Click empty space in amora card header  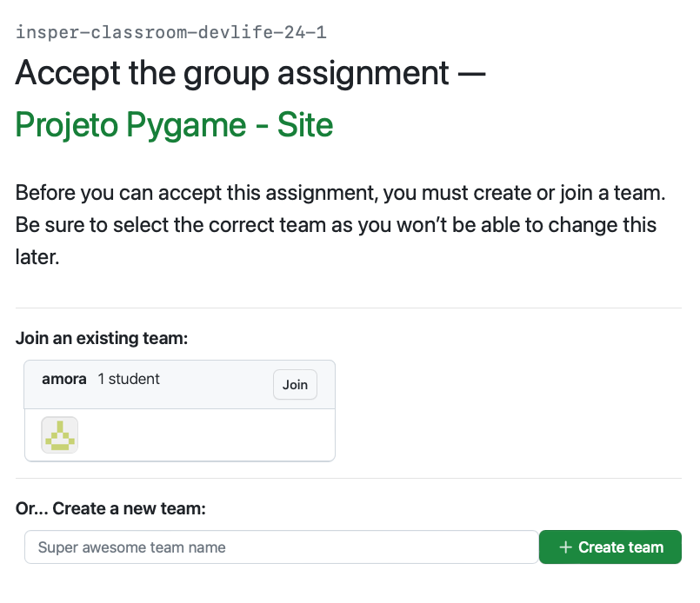point(217,385)
